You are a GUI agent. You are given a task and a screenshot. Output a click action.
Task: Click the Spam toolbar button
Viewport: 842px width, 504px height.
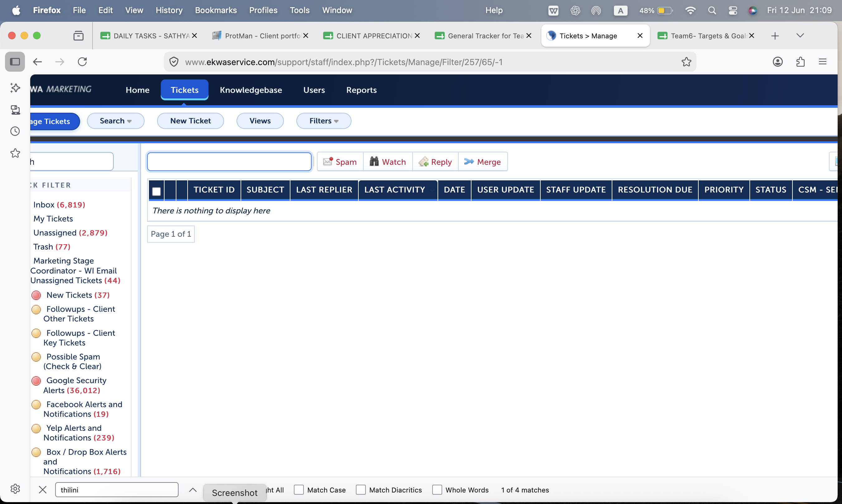tap(340, 162)
